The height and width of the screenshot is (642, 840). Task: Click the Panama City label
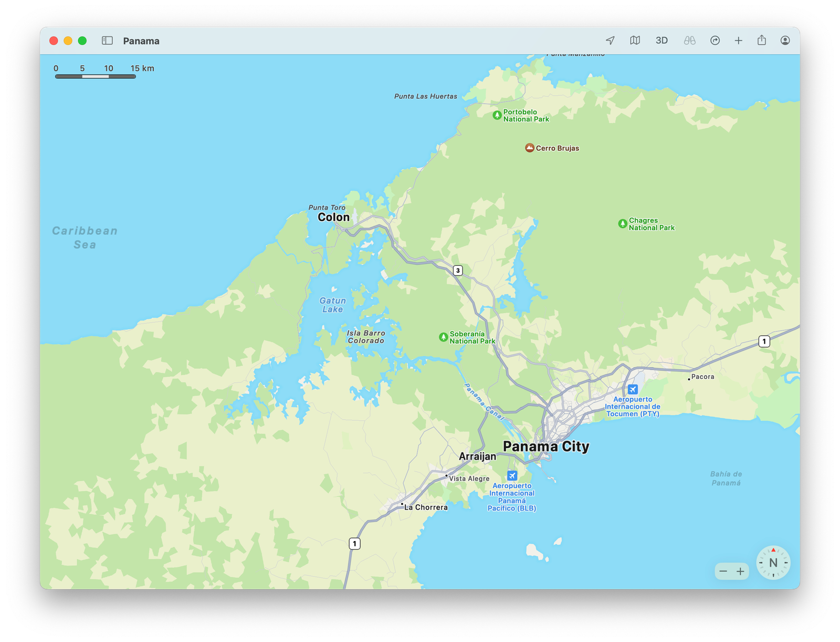click(546, 447)
